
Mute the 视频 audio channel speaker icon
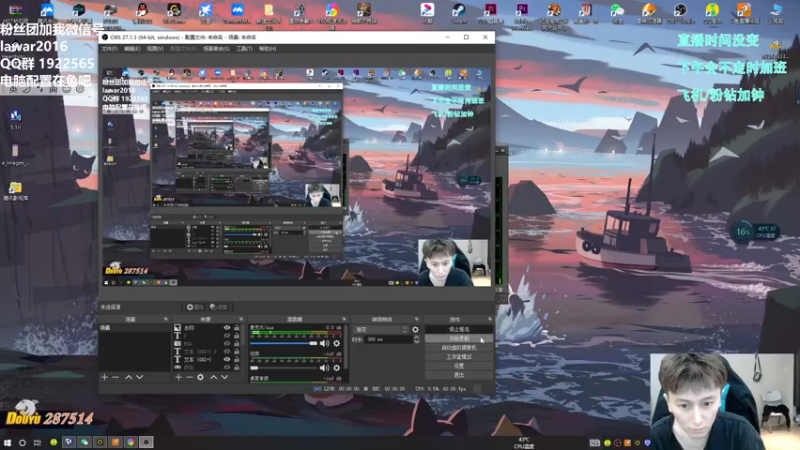tap(324, 368)
